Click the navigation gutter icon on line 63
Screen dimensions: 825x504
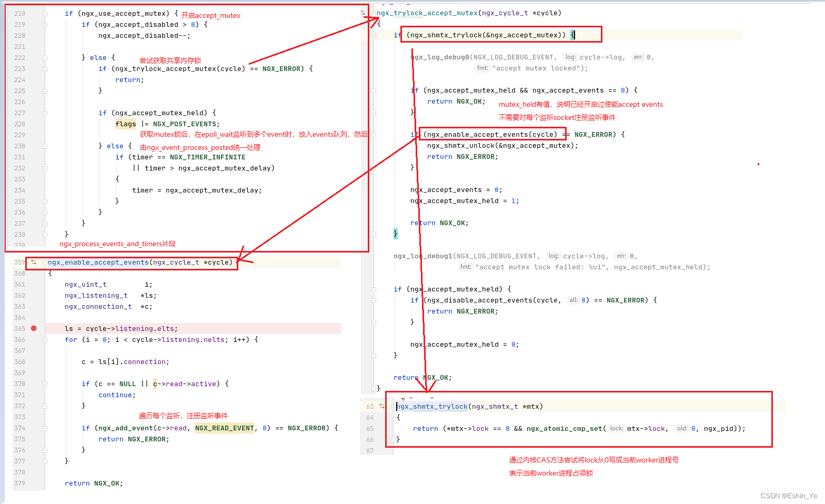click(382, 406)
